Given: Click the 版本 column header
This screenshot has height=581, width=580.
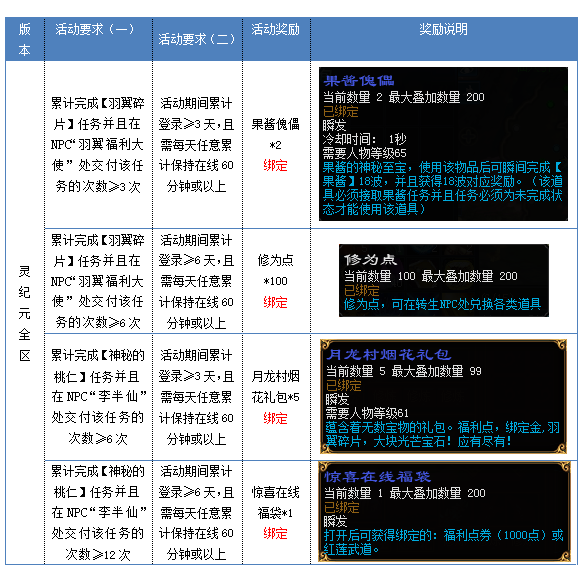Looking at the screenshot, I should tap(25, 39).
